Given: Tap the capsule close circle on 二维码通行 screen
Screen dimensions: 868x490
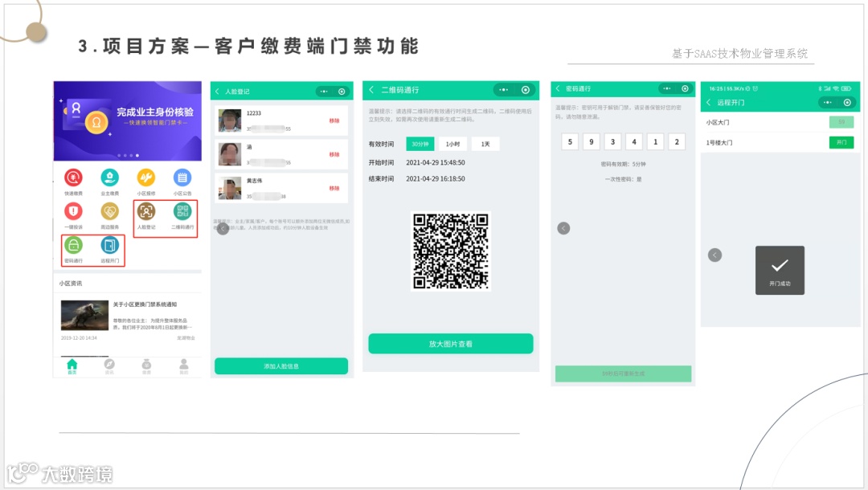Looking at the screenshot, I should pos(526,90).
